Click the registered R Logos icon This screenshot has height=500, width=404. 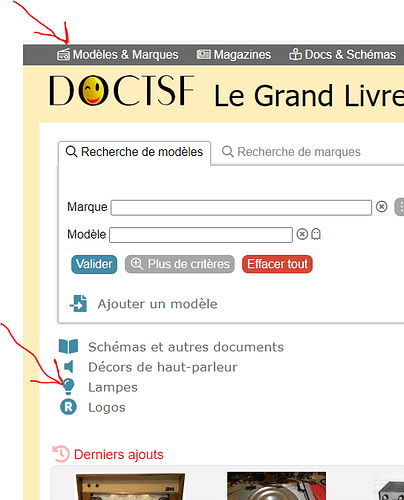[68, 407]
